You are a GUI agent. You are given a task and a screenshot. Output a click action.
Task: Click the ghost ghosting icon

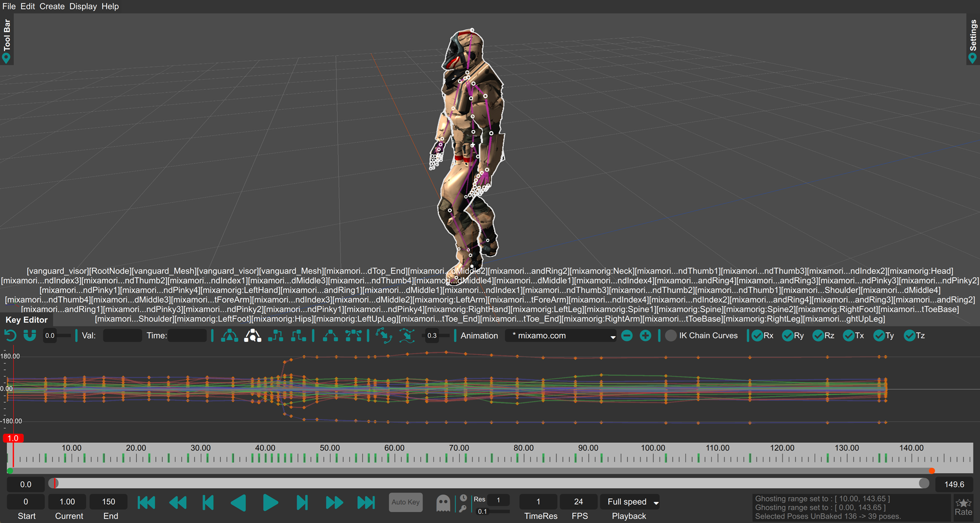(443, 503)
